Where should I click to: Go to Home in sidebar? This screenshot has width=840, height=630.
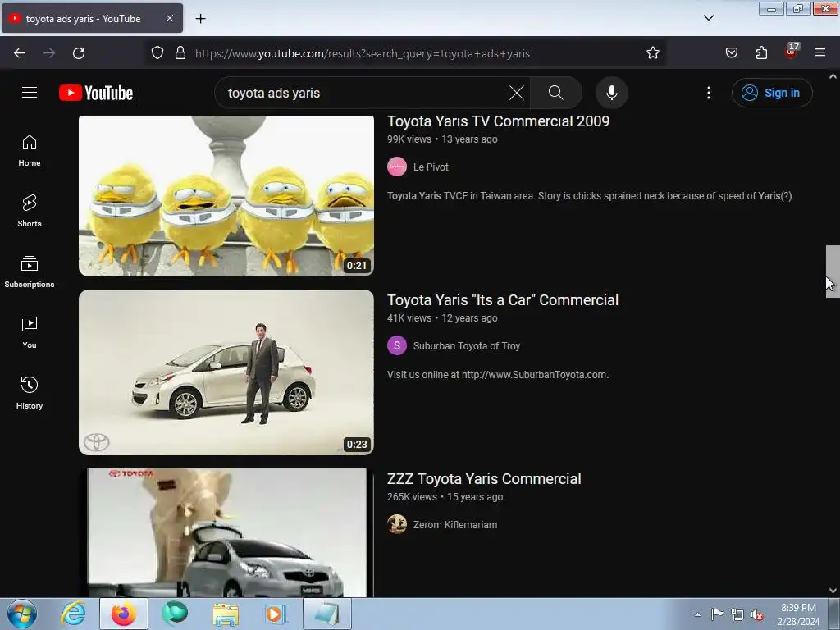tap(30, 151)
